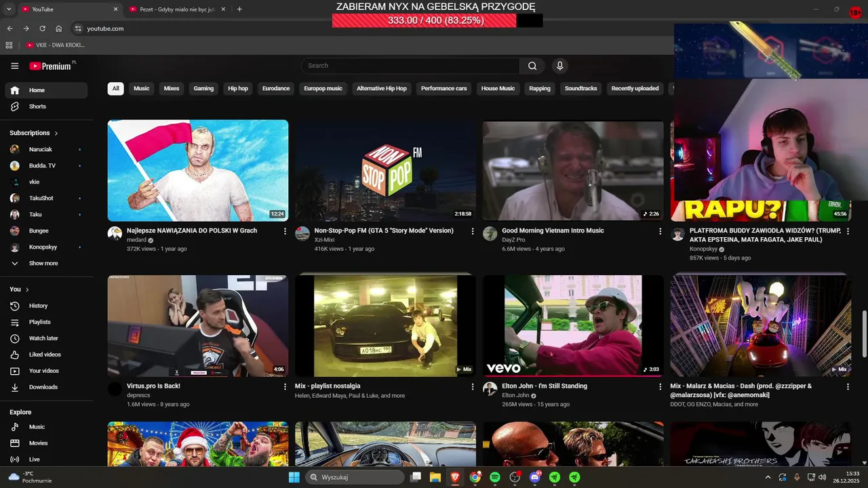
Task: Go back in browser history
Action: (x=9, y=28)
